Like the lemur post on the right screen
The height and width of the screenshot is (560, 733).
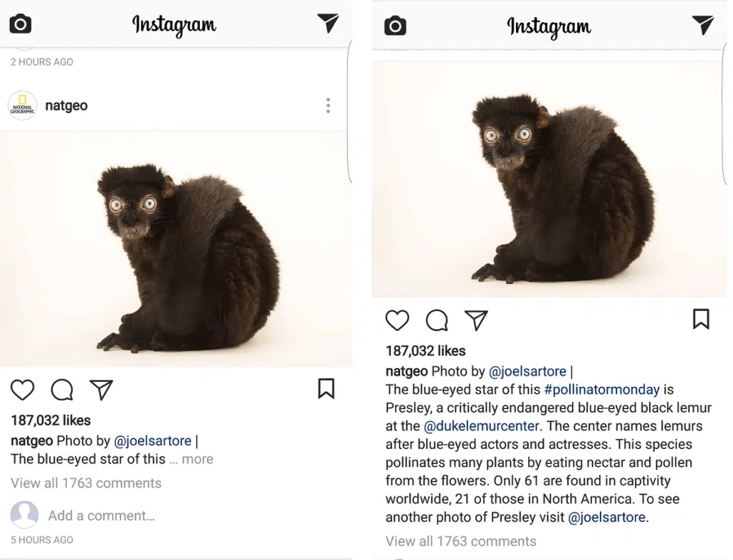[x=397, y=320]
